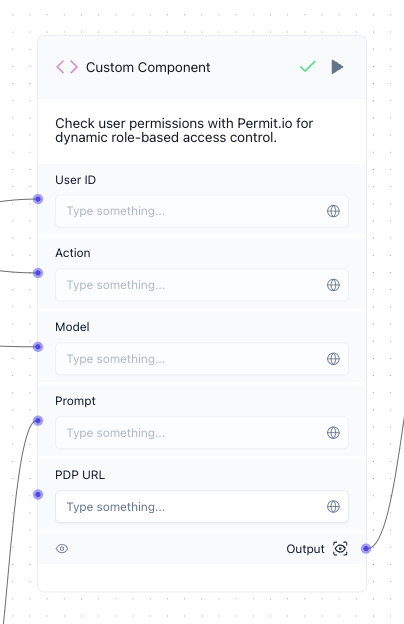Open globe icon in Prompt field

pos(333,433)
